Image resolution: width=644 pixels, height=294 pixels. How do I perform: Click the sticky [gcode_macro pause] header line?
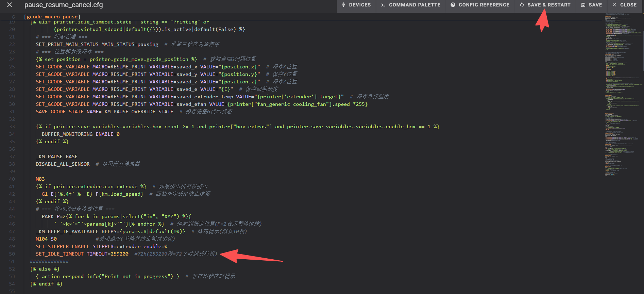pyautogui.click(x=52, y=17)
